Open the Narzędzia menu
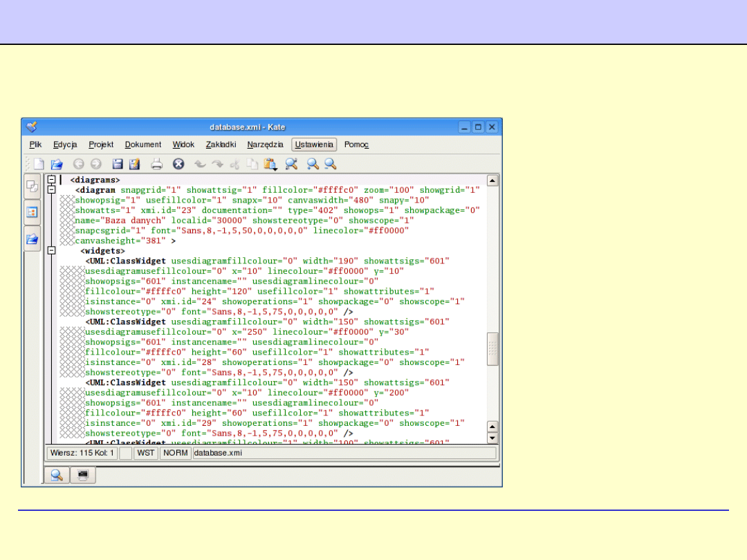The image size is (747, 560). click(265, 144)
